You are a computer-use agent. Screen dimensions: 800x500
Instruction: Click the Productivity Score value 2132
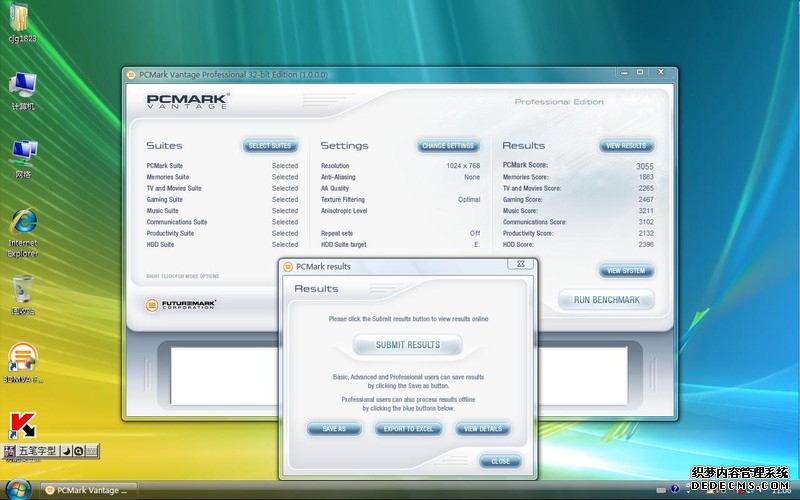tap(646, 233)
